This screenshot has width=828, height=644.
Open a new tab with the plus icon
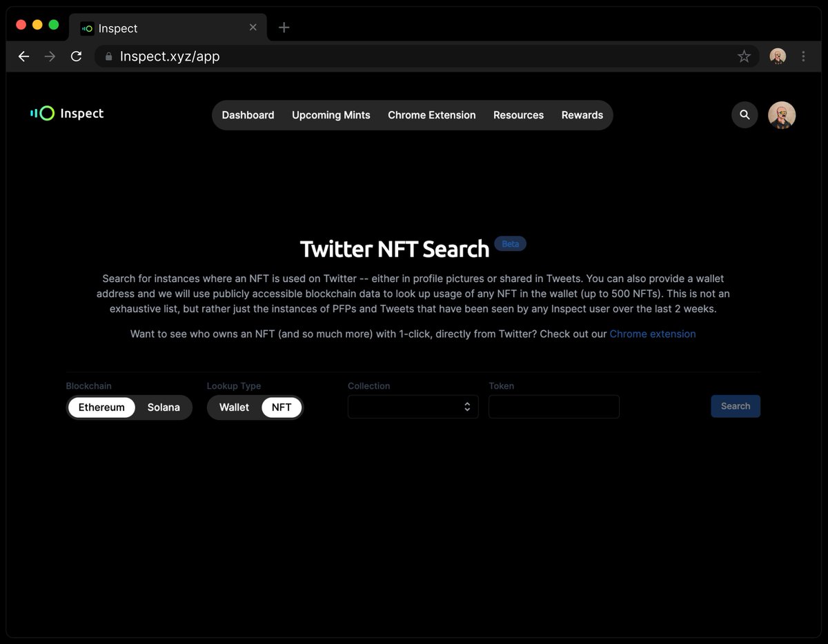pyautogui.click(x=284, y=28)
